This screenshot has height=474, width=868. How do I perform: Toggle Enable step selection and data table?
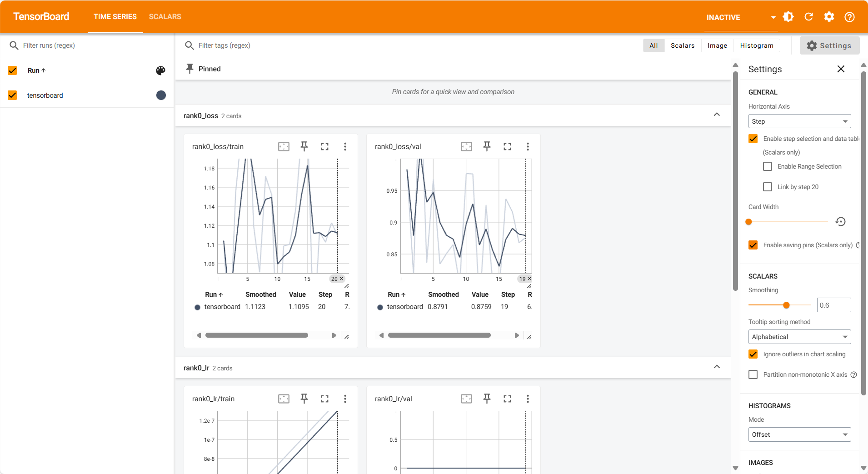click(753, 139)
